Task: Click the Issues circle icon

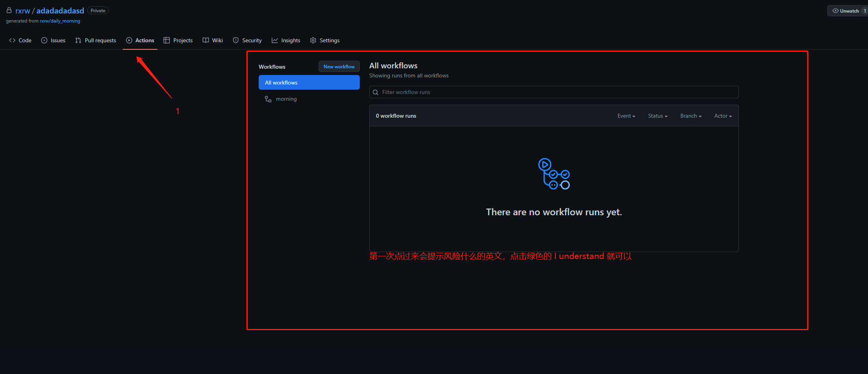Action: (x=44, y=40)
